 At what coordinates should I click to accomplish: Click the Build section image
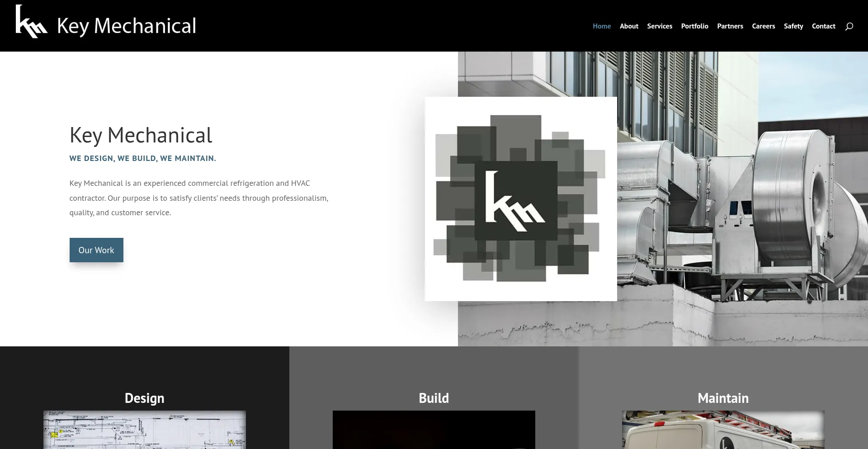pos(434,430)
